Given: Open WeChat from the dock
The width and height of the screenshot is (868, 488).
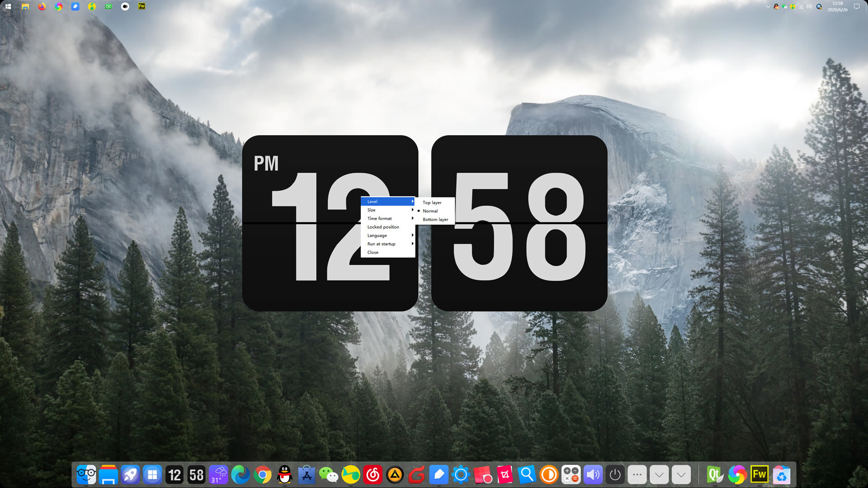Looking at the screenshot, I should pos(329,475).
